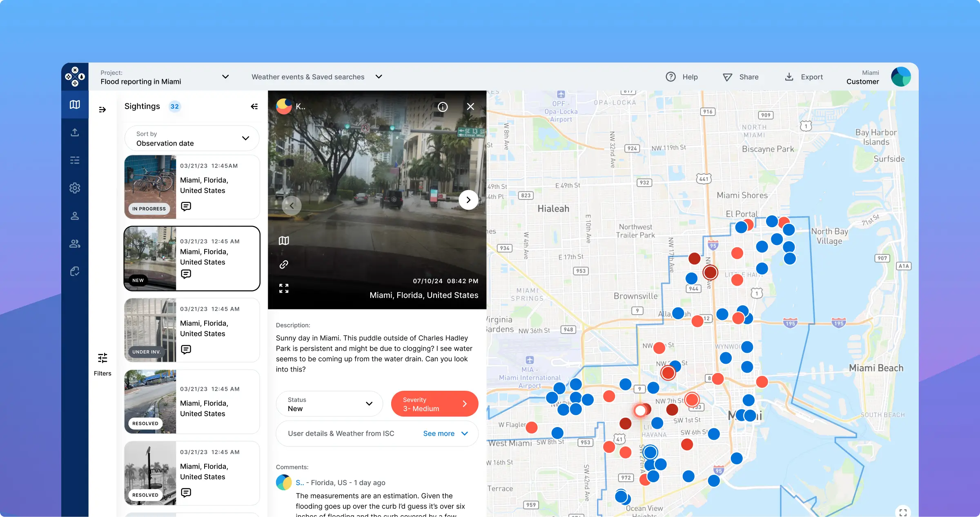Image resolution: width=980 pixels, height=517 pixels.
Task: Click the app logo in the top corner
Action: (75, 76)
